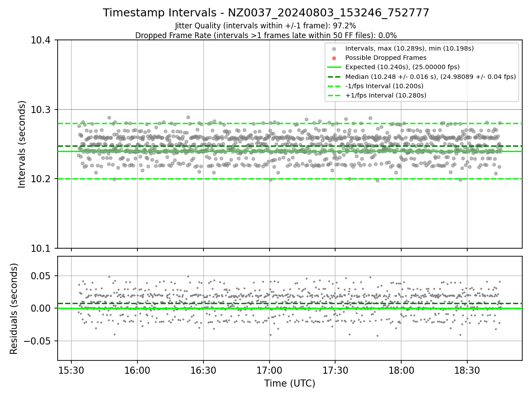The width and height of the screenshot is (532, 399).
Task: Click the plot title 'Timestamp Intervals - NZ0037_20240803_153246_752777'
Action: [266, 13]
